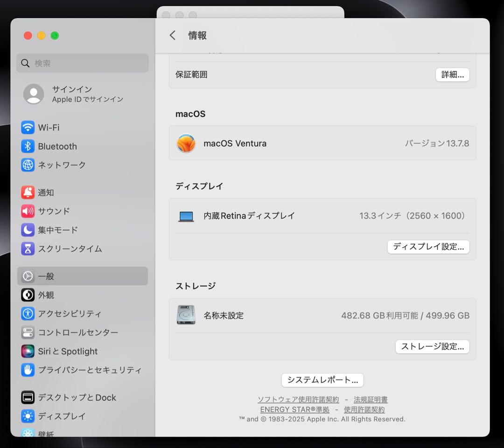Open the macOS Ventura info row
504x448 pixels.
coord(322,143)
